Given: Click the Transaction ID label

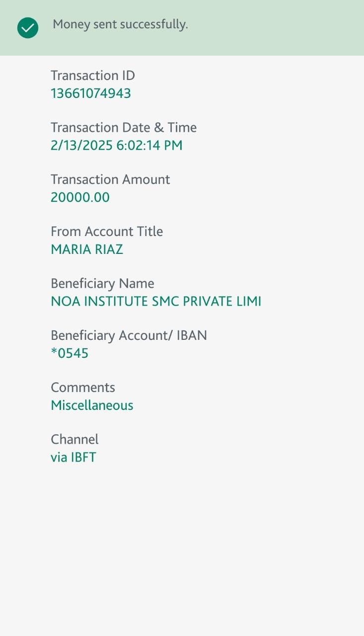Looking at the screenshot, I should coord(93,76).
